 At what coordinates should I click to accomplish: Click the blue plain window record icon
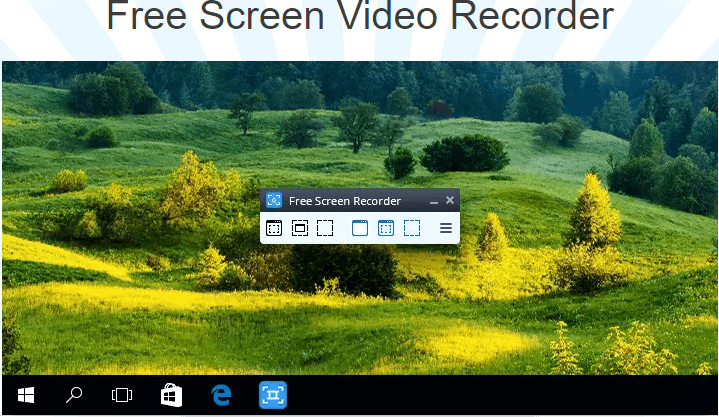pyautogui.click(x=360, y=228)
